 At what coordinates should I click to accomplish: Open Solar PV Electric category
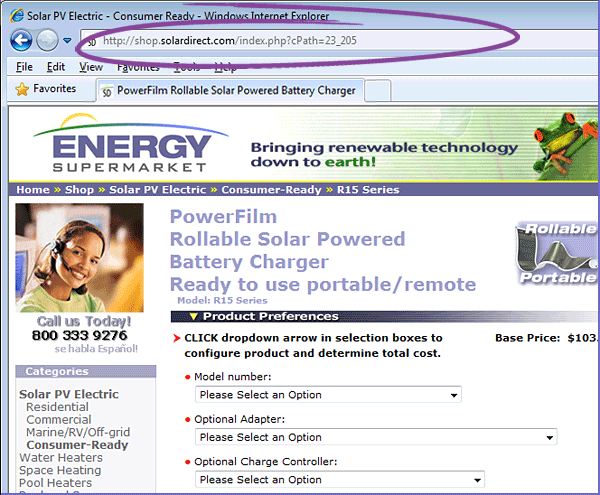pyautogui.click(x=69, y=394)
